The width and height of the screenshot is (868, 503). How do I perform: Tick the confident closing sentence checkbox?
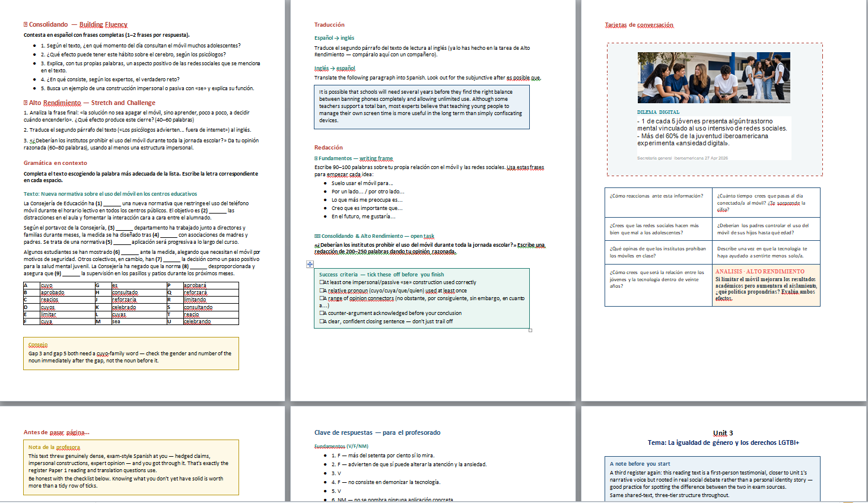(322, 321)
